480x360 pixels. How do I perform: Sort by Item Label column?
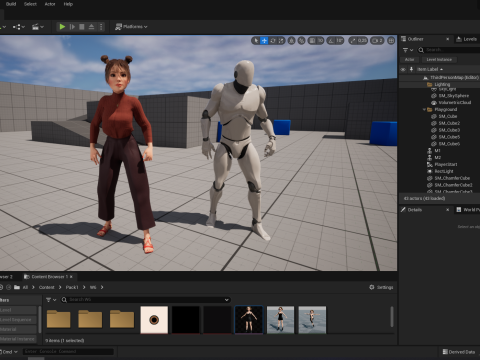[x=430, y=69]
